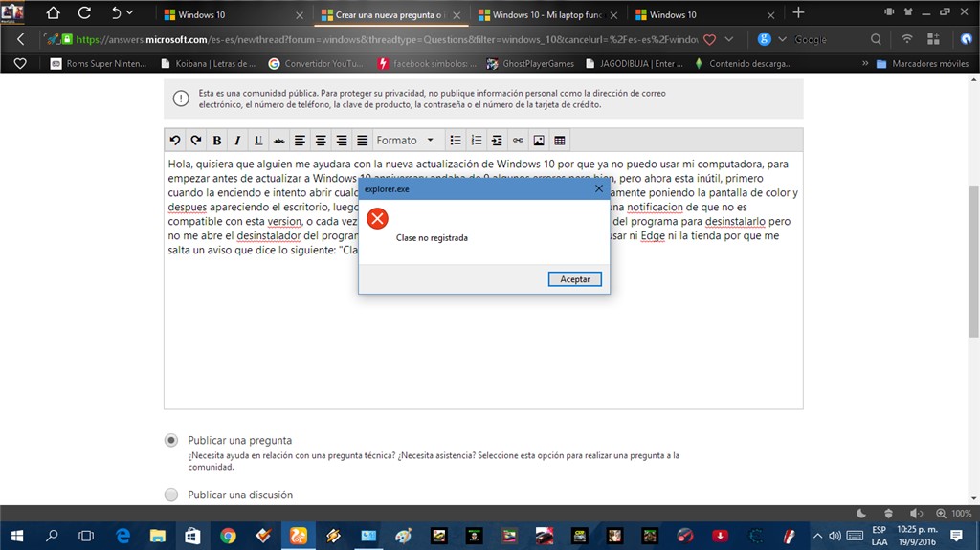The height and width of the screenshot is (550, 980).
Task: Insert hyperlink using the link icon
Action: tap(518, 141)
